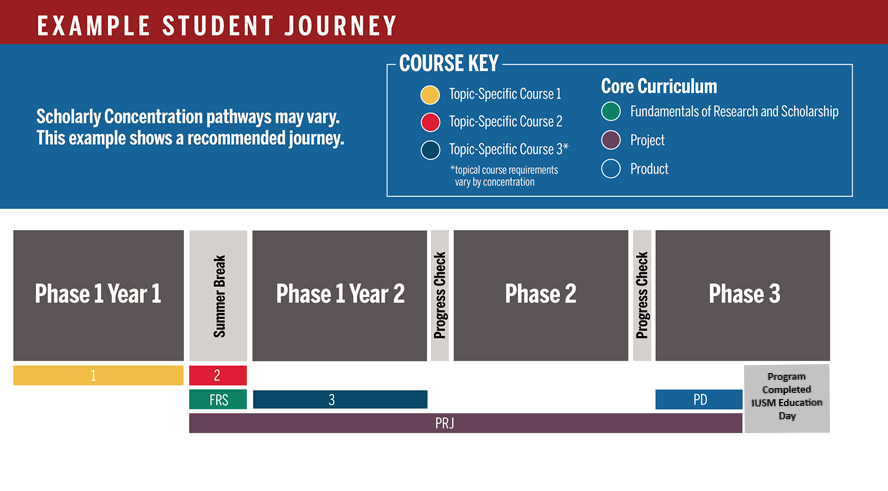Click the red course 2 timeline bar

coord(217,376)
